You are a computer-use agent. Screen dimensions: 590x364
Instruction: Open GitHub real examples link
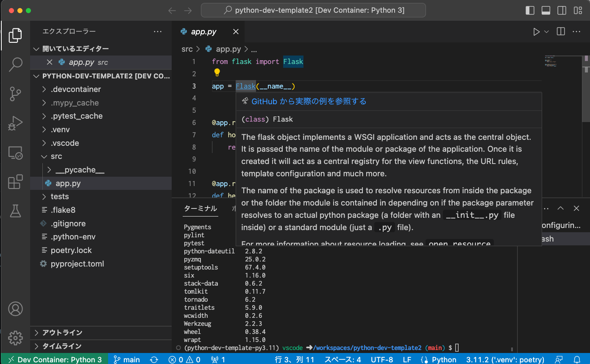pyautogui.click(x=309, y=101)
